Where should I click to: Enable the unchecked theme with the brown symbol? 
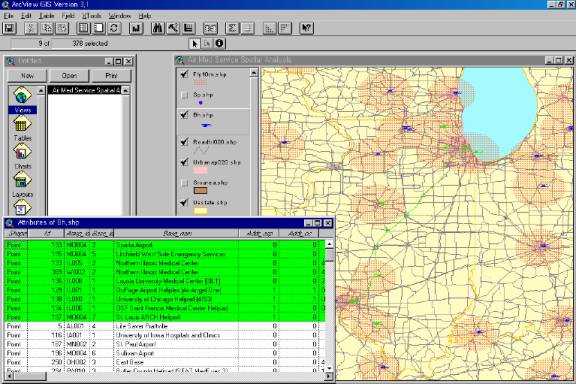point(184,183)
